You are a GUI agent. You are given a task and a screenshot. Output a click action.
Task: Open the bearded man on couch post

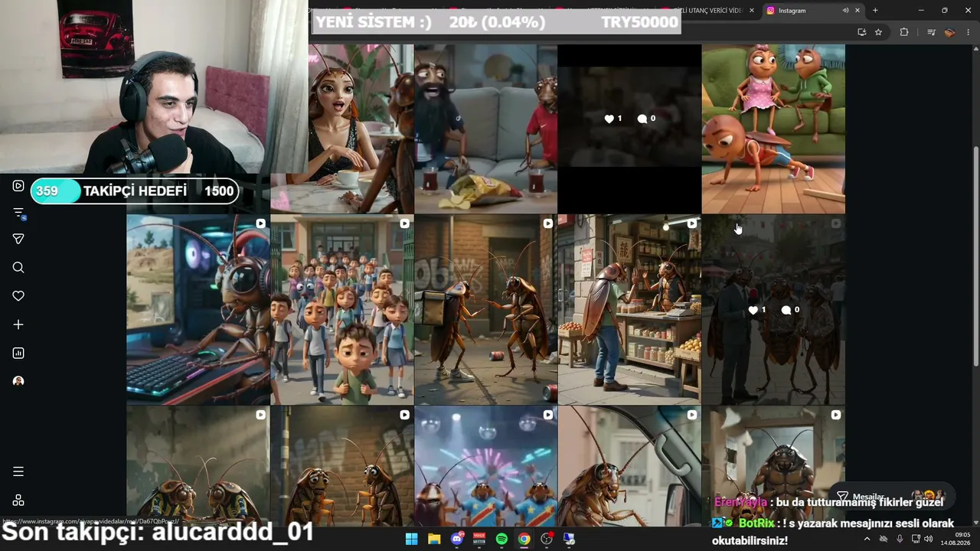pyautogui.click(x=485, y=129)
